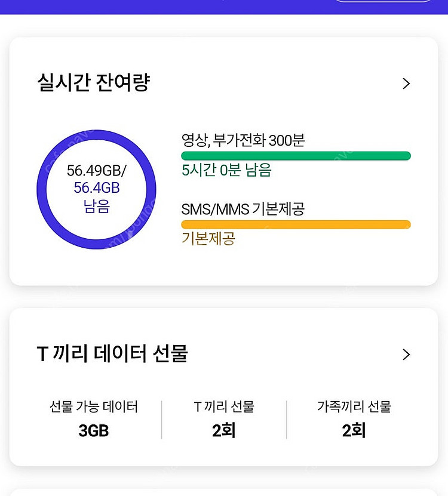Expand the 실시간 잔여량 chevron arrow
Screen dimensions: 448x496
406,84
